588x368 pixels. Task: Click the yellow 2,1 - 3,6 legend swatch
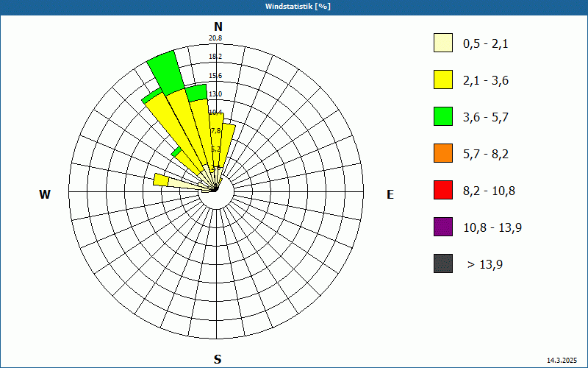pyautogui.click(x=443, y=79)
